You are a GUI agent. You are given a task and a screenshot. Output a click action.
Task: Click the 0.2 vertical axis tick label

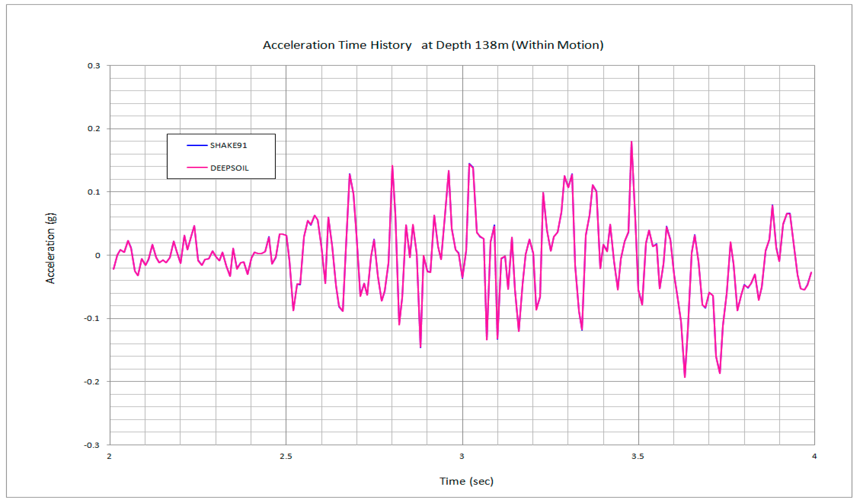tap(94, 129)
